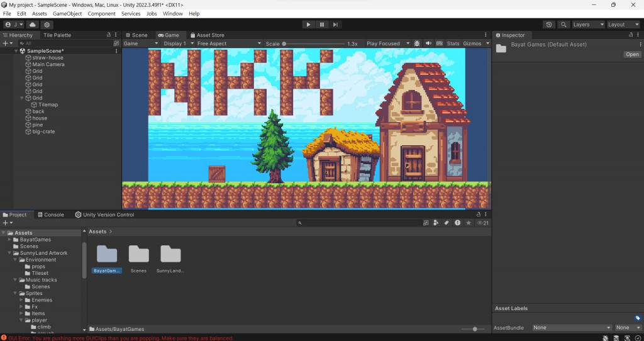Click the search in packages icon in Project

pyautogui.click(x=426, y=223)
